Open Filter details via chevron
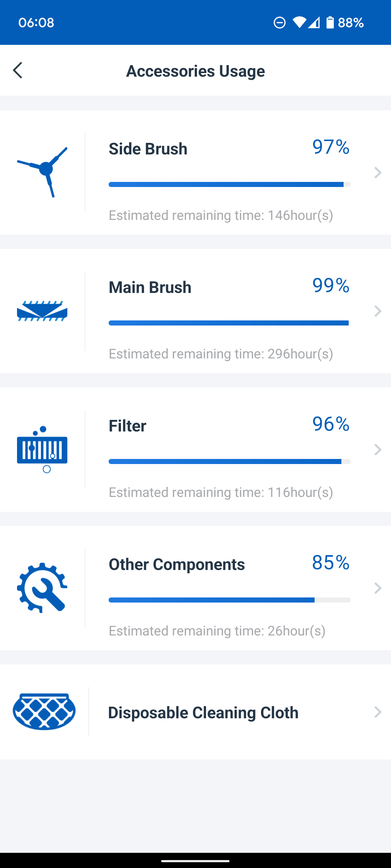This screenshot has height=868, width=391. click(378, 450)
